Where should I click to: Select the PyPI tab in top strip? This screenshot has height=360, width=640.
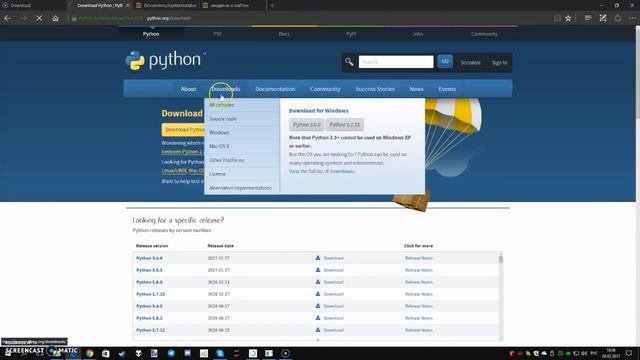[x=351, y=34]
